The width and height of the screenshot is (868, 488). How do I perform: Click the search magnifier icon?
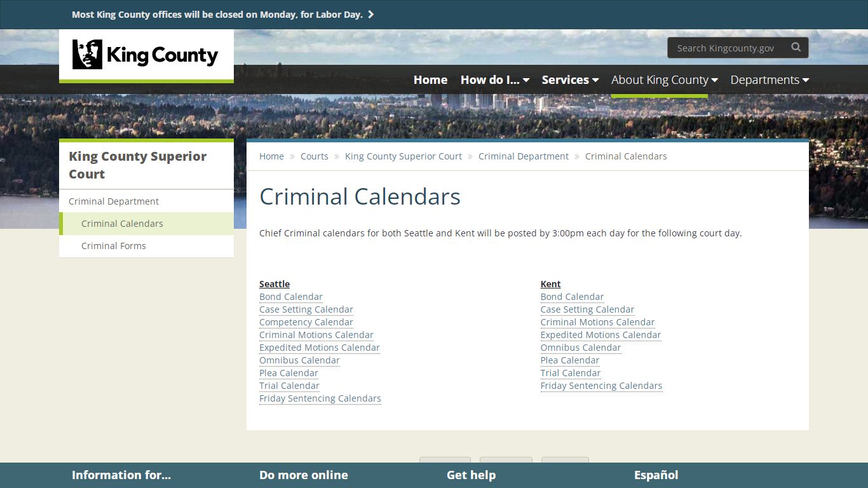pos(796,48)
